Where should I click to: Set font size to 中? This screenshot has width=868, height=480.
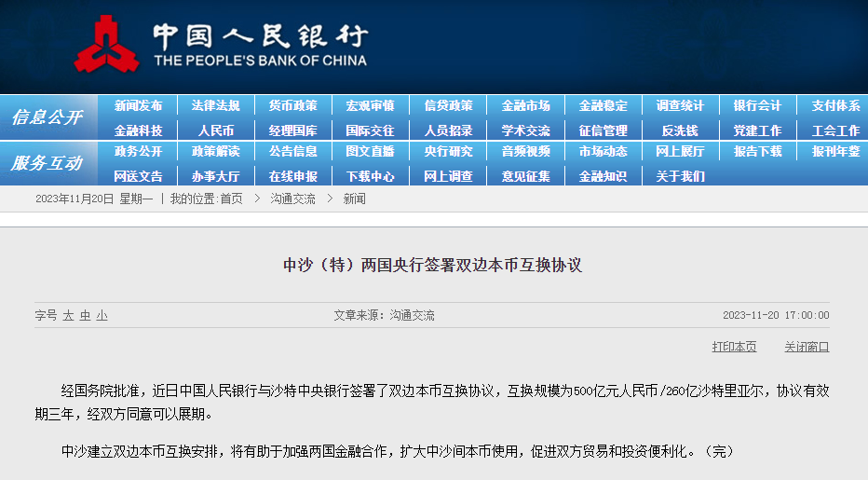click(x=86, y=316)
